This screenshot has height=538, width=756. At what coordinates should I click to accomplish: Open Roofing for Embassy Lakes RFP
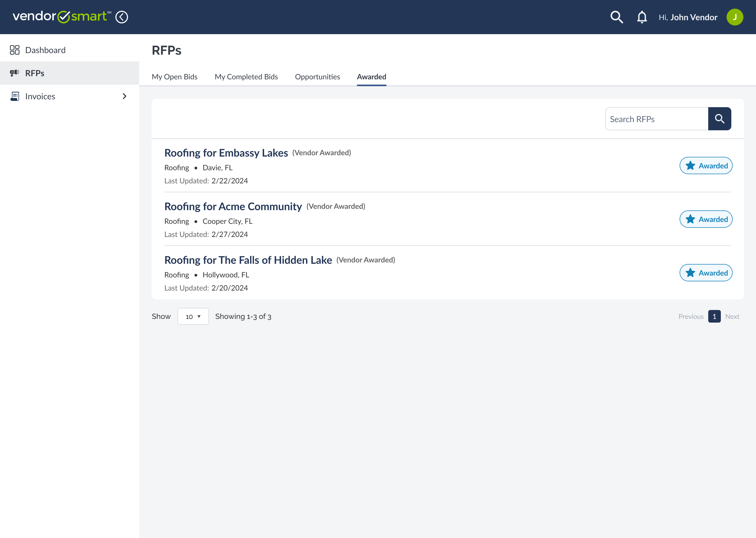[226, 153]
